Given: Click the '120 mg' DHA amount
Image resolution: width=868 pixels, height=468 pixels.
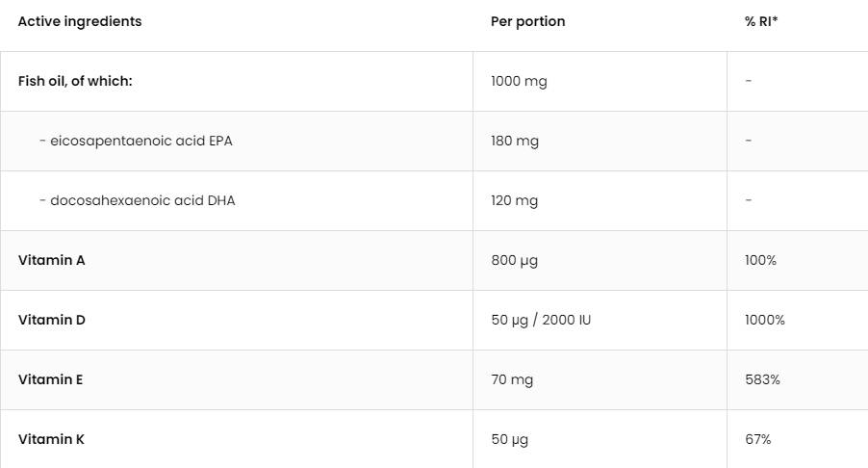Looking at the screenshot, I should [x=515, y=201].
